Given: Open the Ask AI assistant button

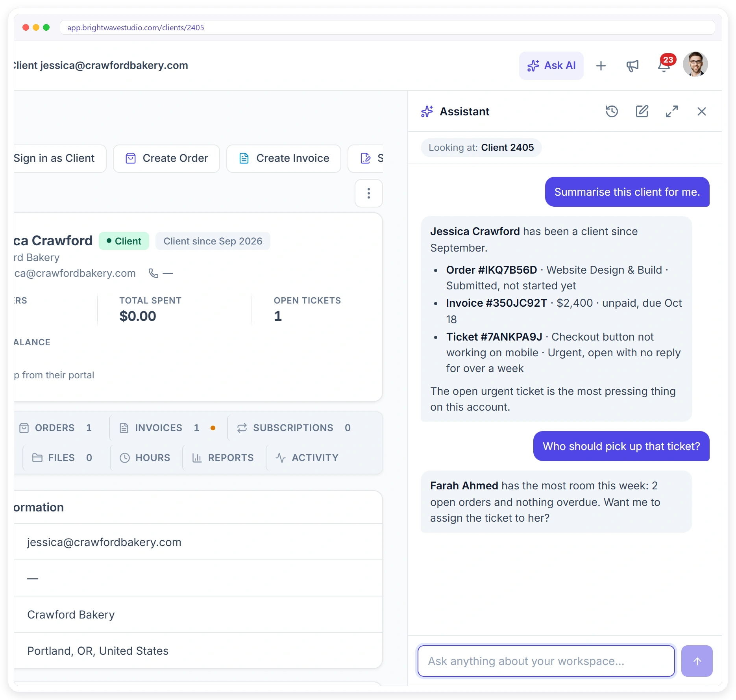Looking at the screenshot, I should pyautogui.click(x=551, y=66).
